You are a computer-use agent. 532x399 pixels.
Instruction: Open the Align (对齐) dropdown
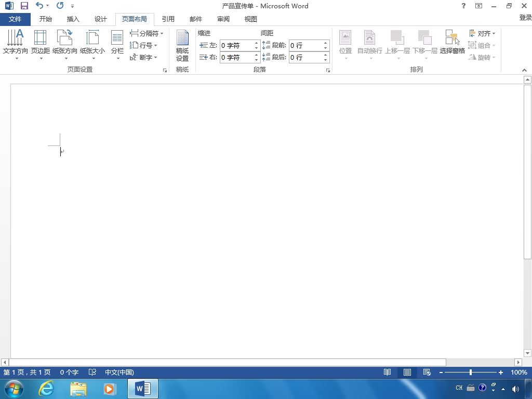coord(482,33)
